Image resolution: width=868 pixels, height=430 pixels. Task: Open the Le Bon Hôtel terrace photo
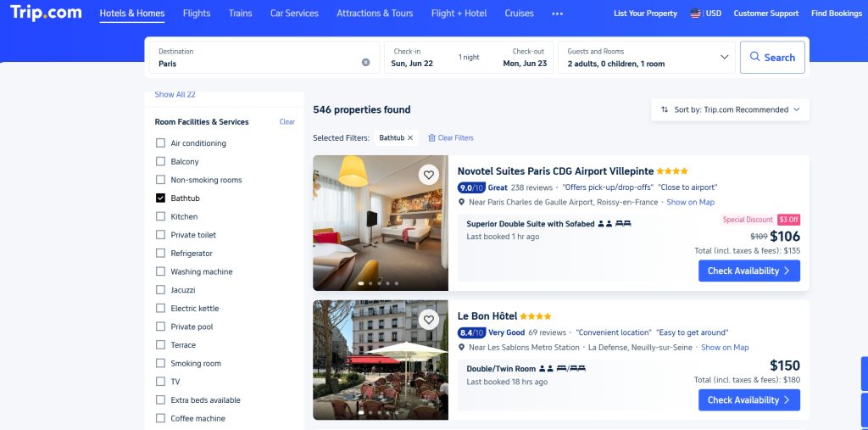coord(381,360)
